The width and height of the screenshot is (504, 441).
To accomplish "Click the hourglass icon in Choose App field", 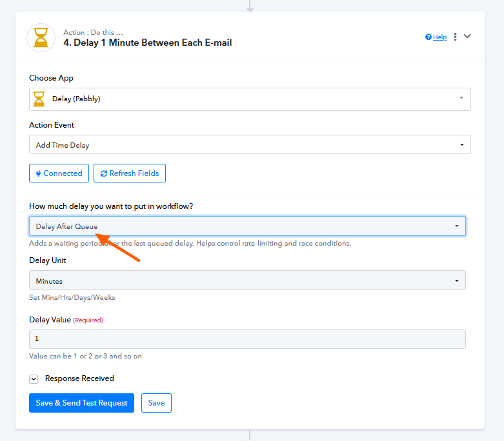I will pos(40,99).
